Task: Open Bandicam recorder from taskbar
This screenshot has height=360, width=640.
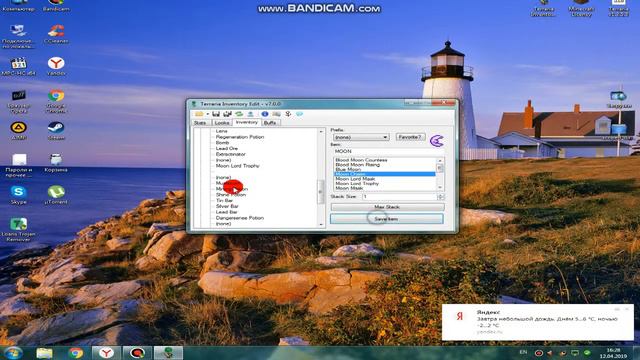Action: (x=137, y=353)
